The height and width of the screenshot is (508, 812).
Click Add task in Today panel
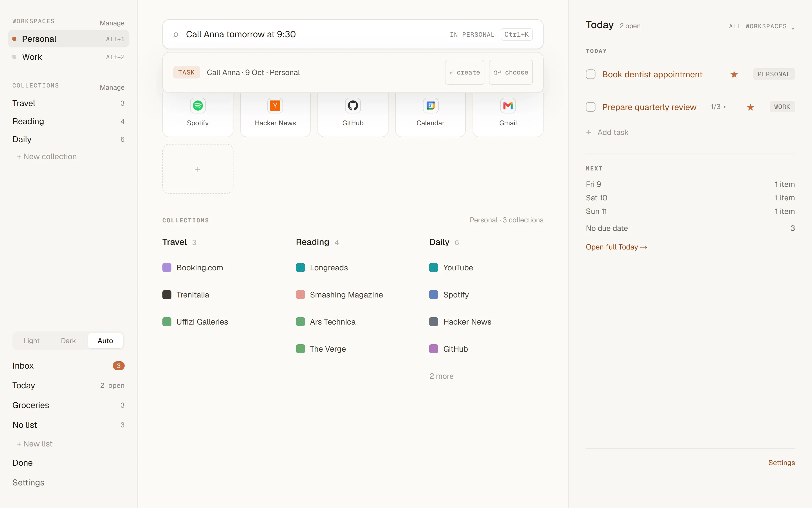(x=607, y=132)
